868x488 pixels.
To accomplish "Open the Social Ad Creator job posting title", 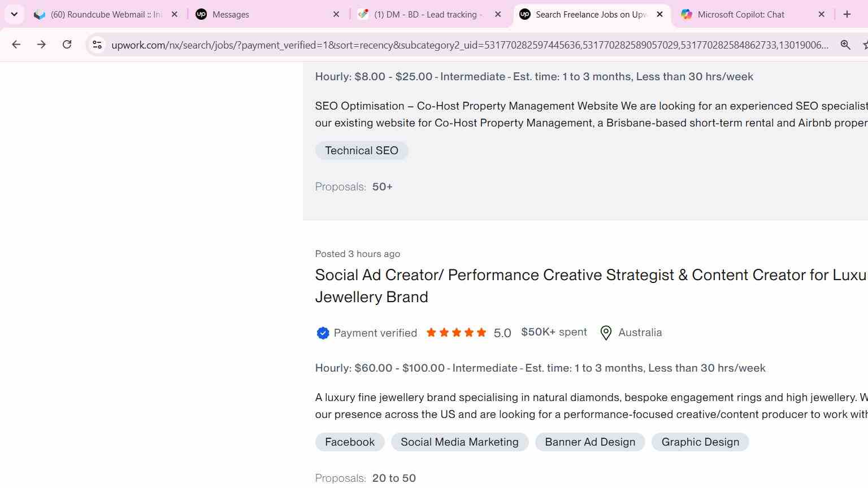I will pyautogui.click(x=591, y=286).
